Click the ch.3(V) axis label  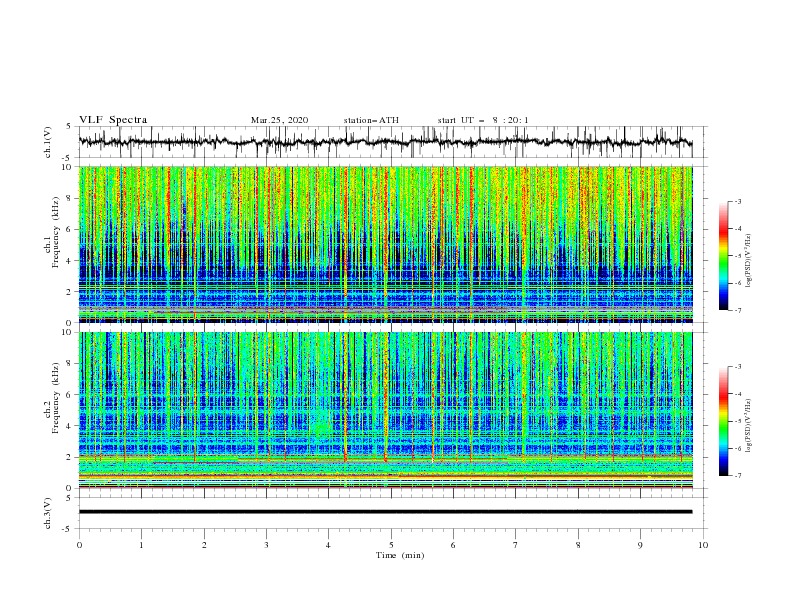pos(48,513)
